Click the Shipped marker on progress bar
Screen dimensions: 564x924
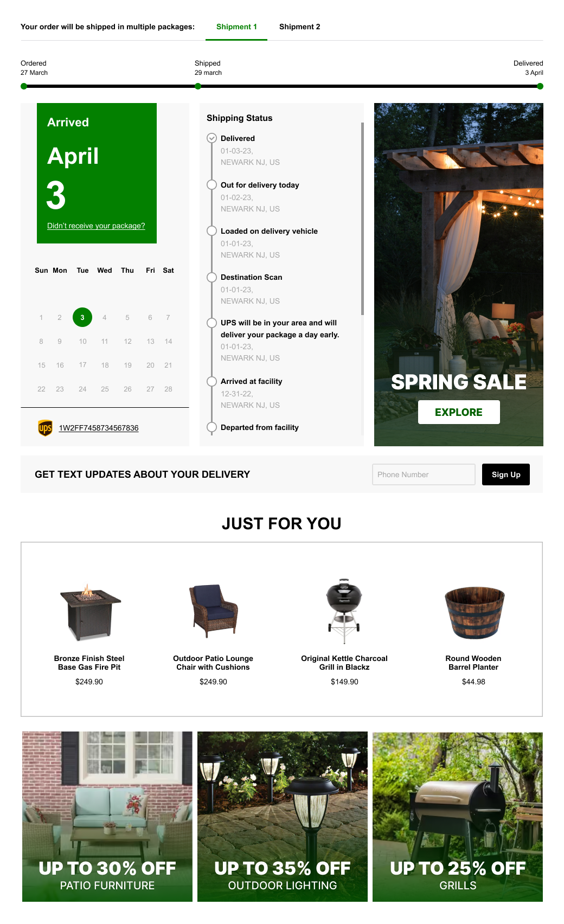(x=198, y=86)
